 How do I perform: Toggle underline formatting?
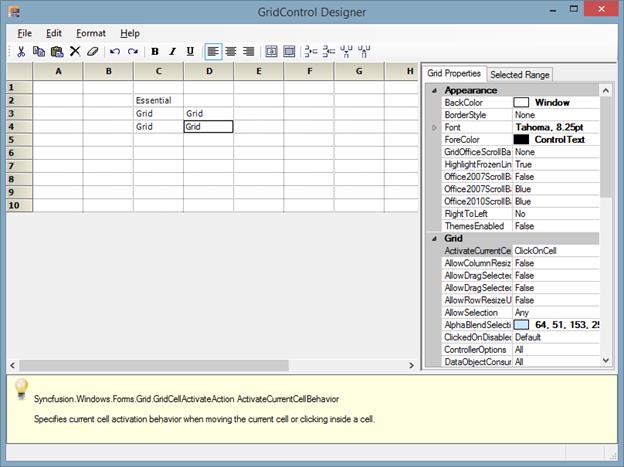190,51
